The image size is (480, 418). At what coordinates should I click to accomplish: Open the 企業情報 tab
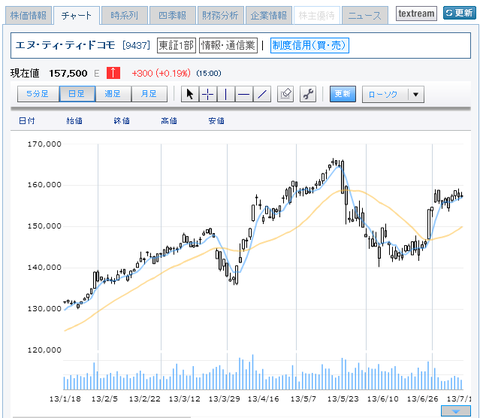(x=269, y=15)
